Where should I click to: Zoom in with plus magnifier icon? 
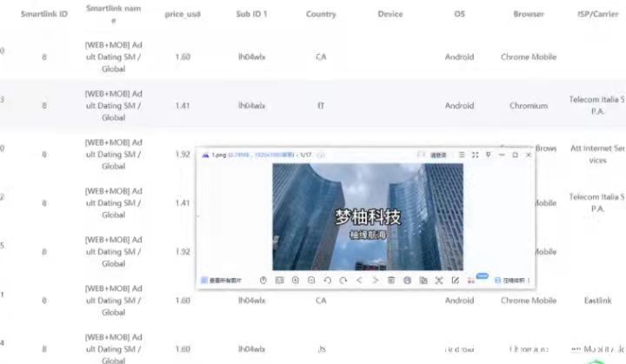296,281
